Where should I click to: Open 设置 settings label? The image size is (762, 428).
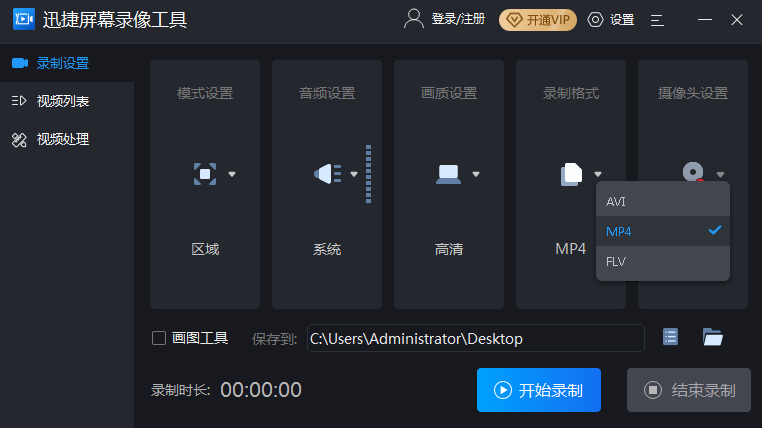(x=622, y=19)
